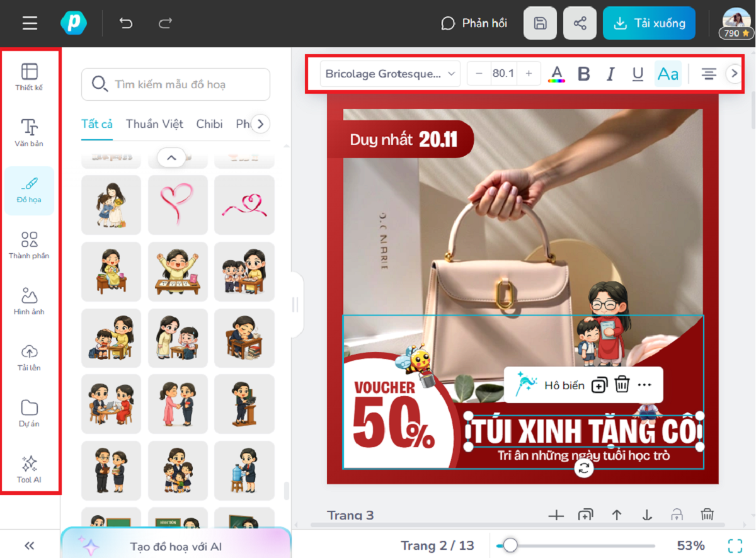Delete selected element with trash icon
This screenshot has height=558, width=756.
click(622, 384)
